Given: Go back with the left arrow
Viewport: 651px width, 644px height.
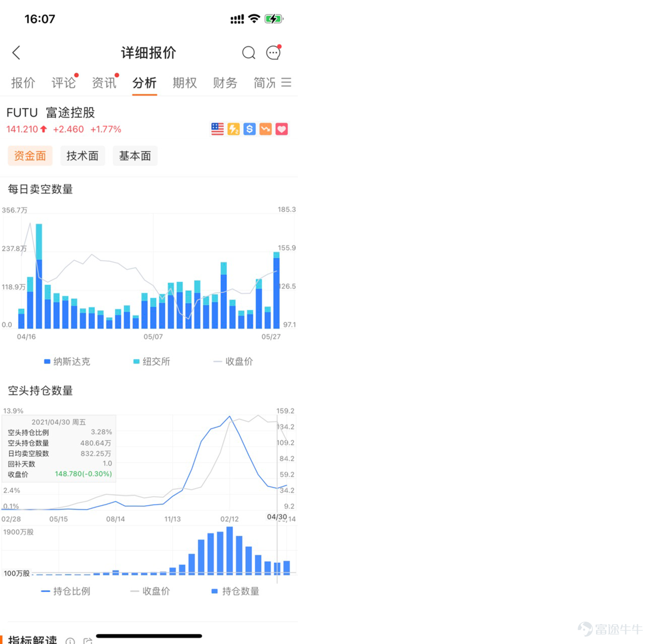Looking at the screenshot, I should pyautogui.click(x=16, y=52).
